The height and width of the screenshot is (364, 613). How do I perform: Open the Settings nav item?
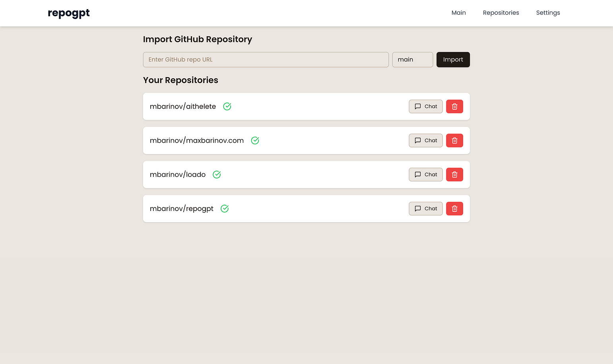548,13
